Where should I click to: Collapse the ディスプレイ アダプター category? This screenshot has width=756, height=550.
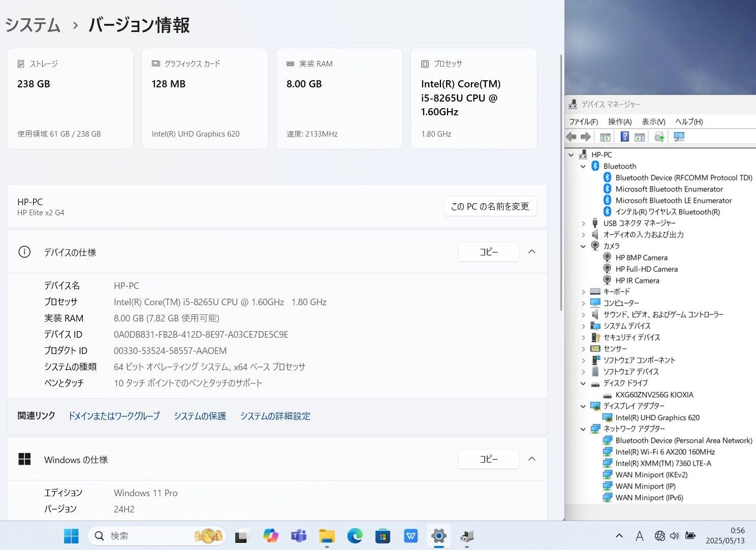[x=583, y=406]
